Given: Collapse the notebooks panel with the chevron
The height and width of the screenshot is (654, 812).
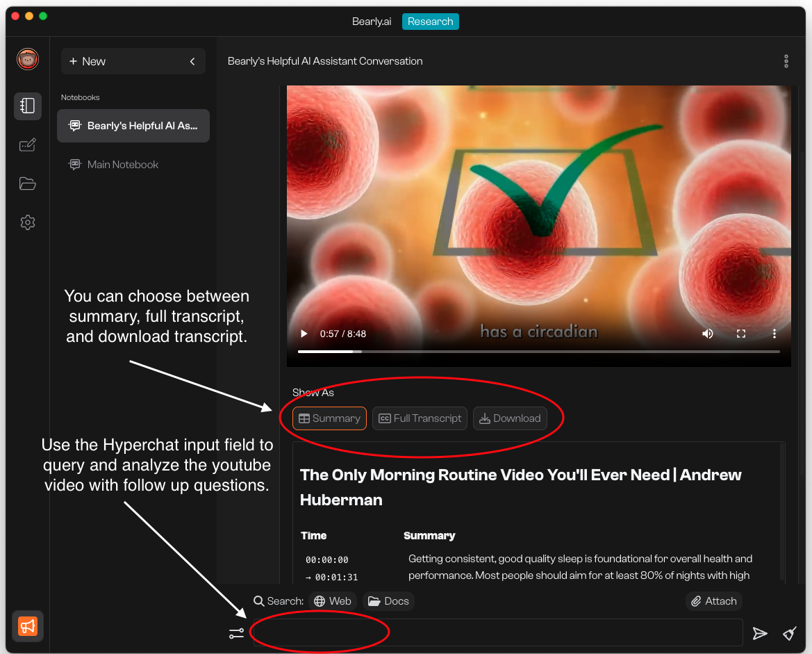Looking at the screenshot, I should (192, 61).
